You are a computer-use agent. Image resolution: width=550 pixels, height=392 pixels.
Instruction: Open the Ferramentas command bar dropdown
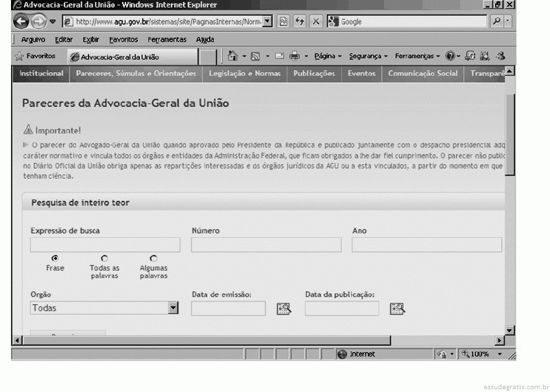pyautogui.click(x=417, y=56)
